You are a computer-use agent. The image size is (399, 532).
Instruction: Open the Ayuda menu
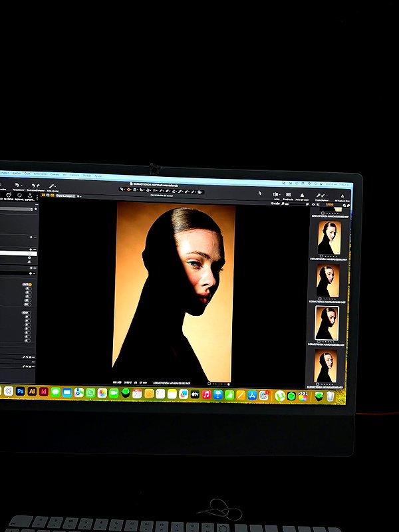(98, 176)
